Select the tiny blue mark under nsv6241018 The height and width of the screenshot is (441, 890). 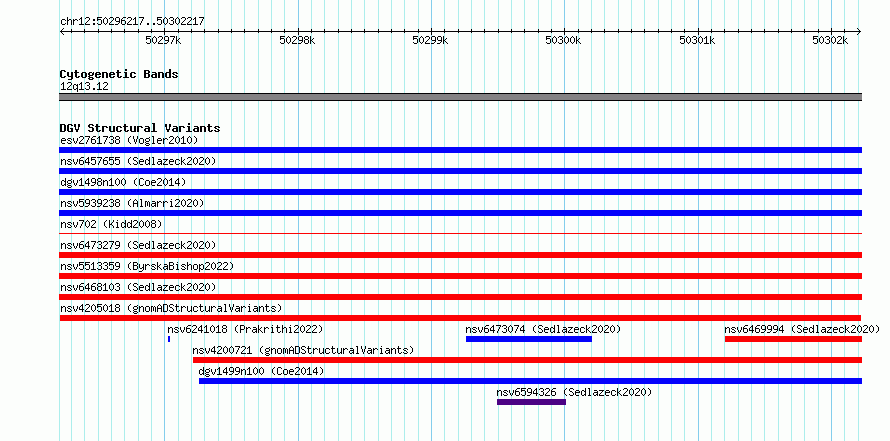click(x=169, y=339)
